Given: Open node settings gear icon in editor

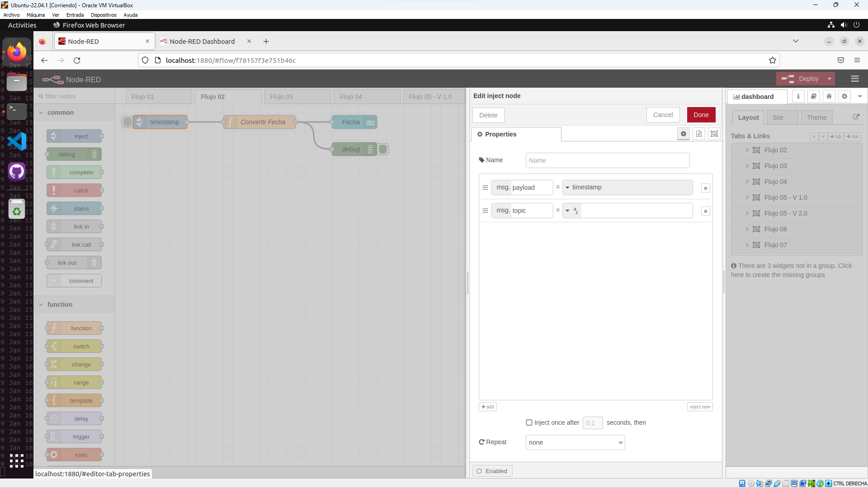Looking at the screenshot, I should (684, 134).
